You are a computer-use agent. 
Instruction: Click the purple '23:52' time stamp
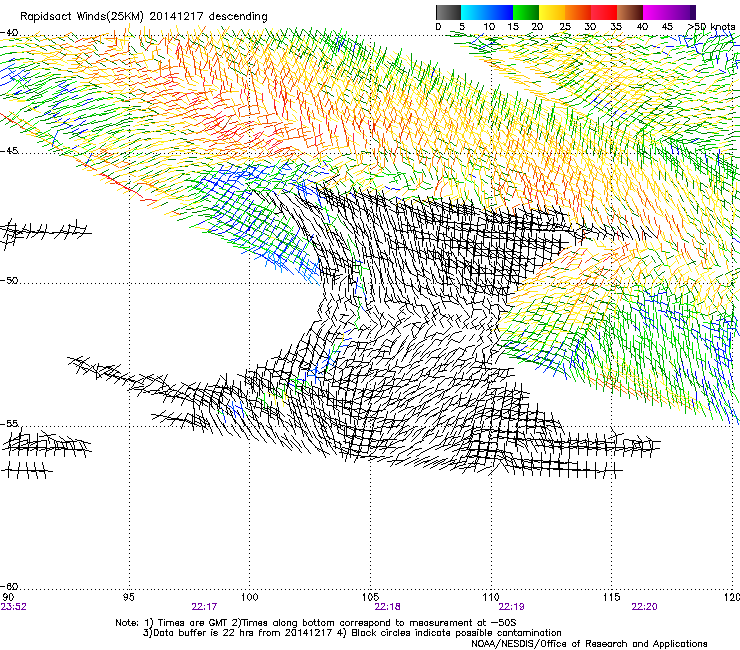[x=13, y=607]
